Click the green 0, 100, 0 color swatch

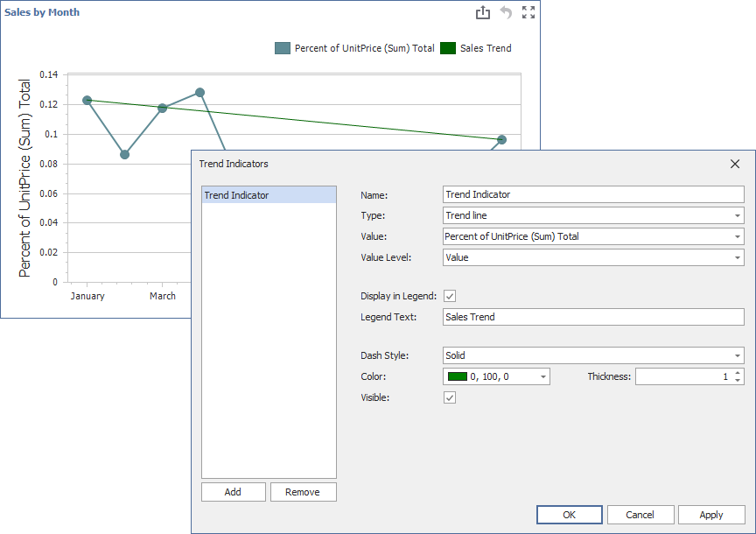458,376
